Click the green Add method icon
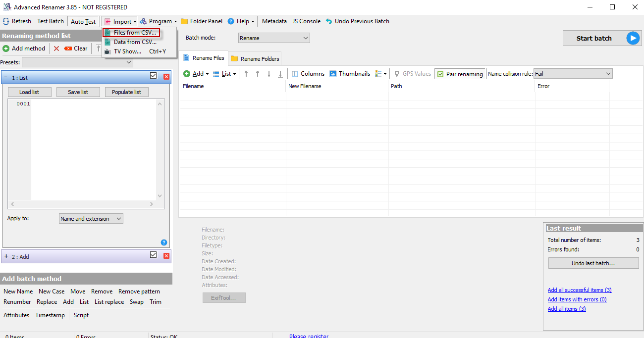The image size is (644, 338). click(x=6, y=48)
